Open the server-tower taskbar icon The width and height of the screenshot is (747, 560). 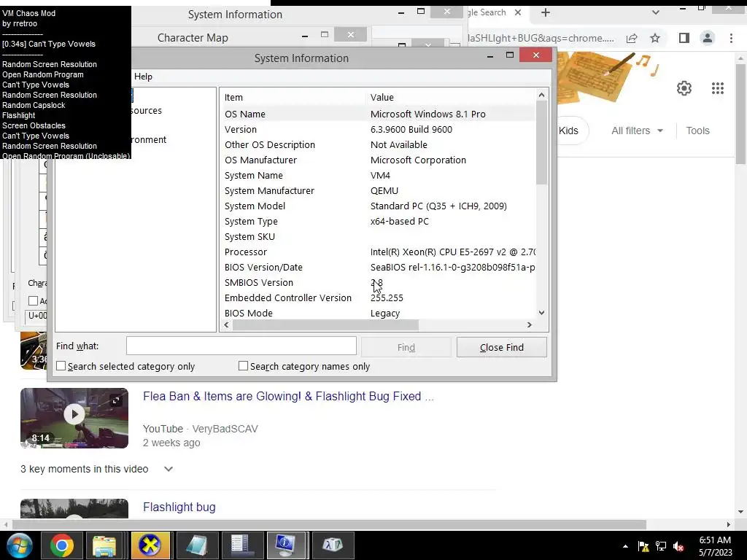coord(241,545)
